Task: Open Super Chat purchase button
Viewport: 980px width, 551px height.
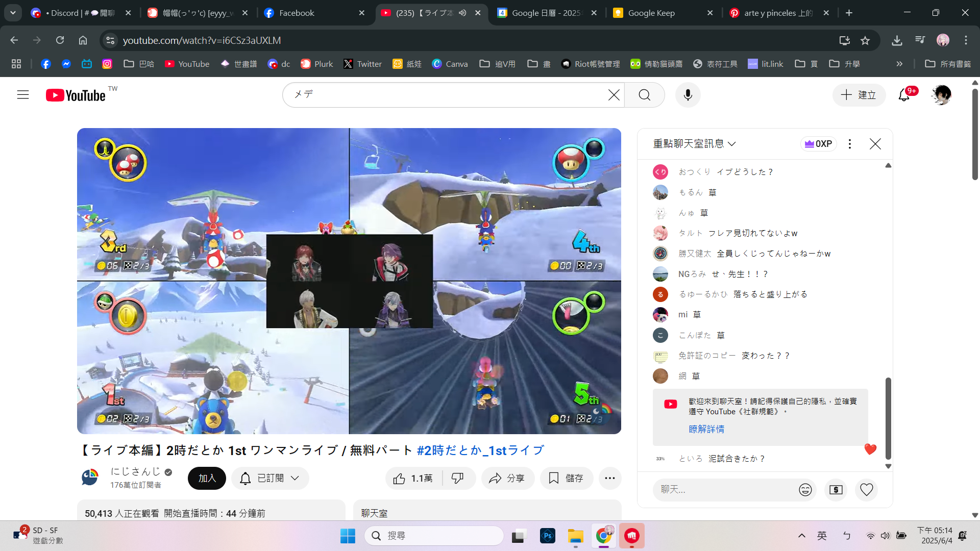Action: [x=836, y=490]
